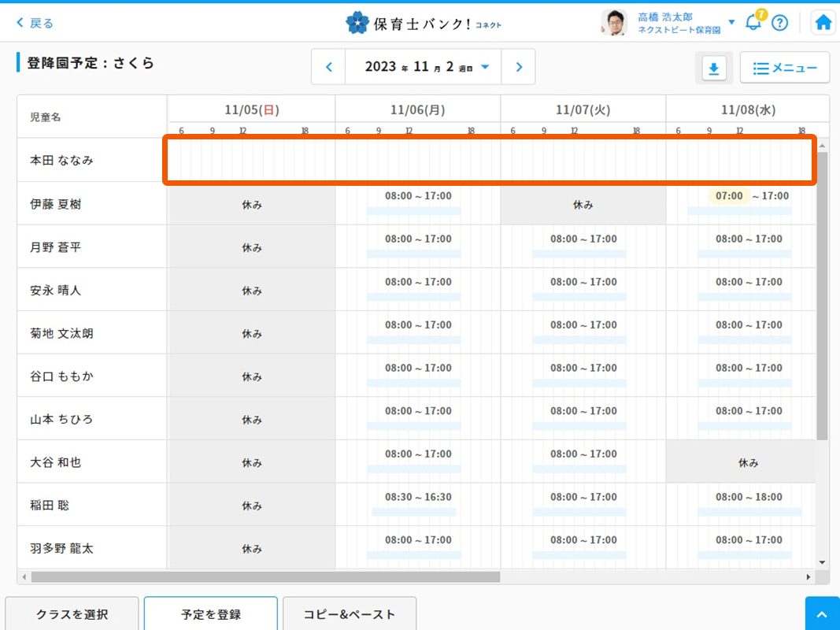The height and width of the screenshot is (630, 840).
Task: Open notifications bell icon
Action: (x=753, y=22)
